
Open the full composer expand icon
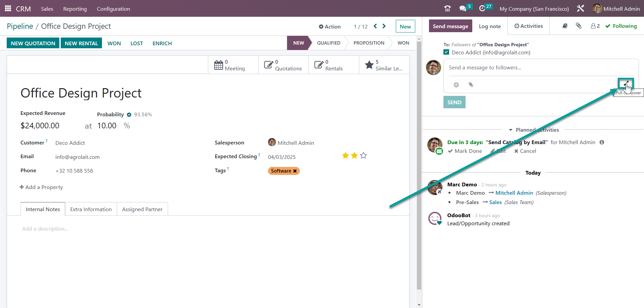pyautogui.click(x=626, y=83)
